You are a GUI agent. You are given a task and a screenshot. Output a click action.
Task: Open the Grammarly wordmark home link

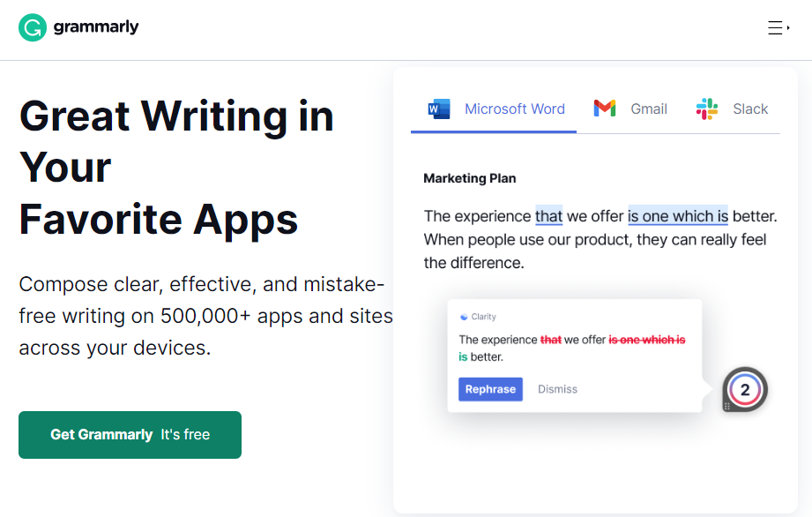96,27
